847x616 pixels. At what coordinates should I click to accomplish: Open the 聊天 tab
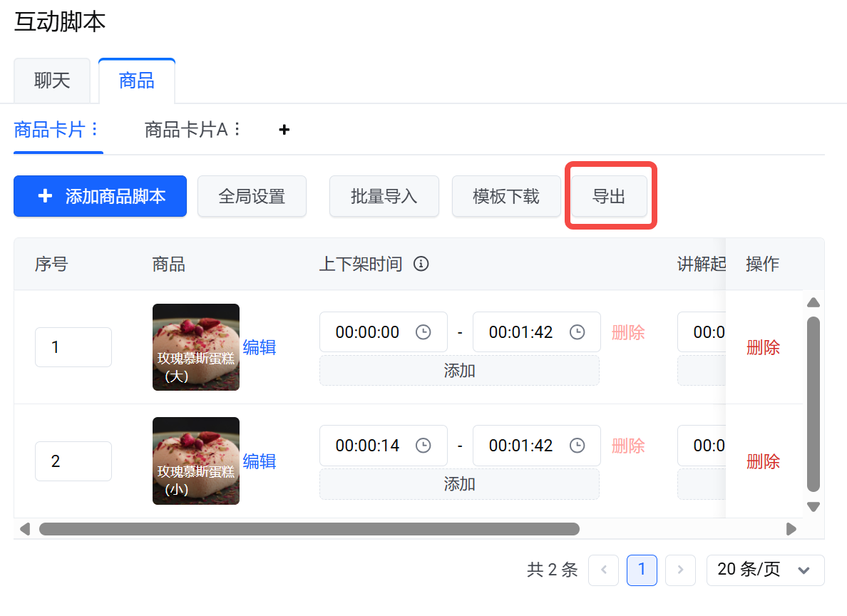(x=52, y=81)
